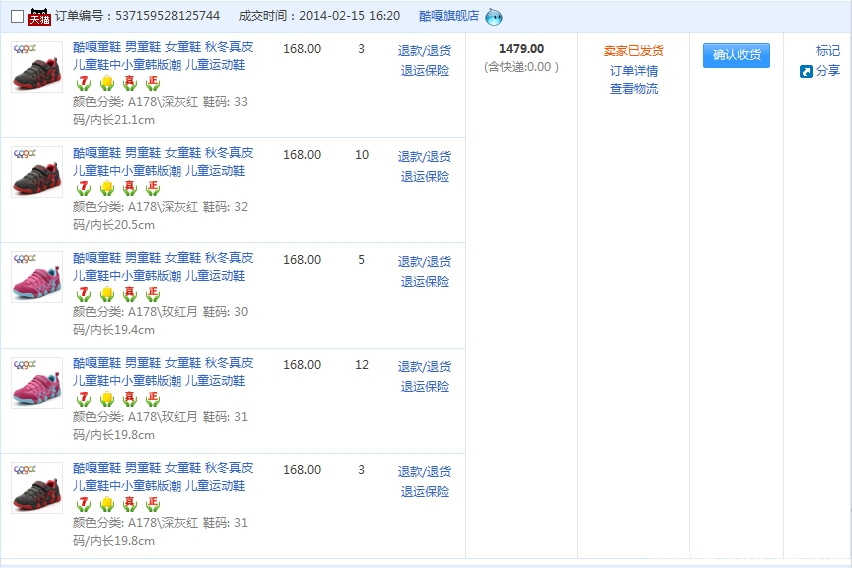Click 退运保险 for size 32 item
Viewport: 852px width, 568px height.
[x=424, y=177]
